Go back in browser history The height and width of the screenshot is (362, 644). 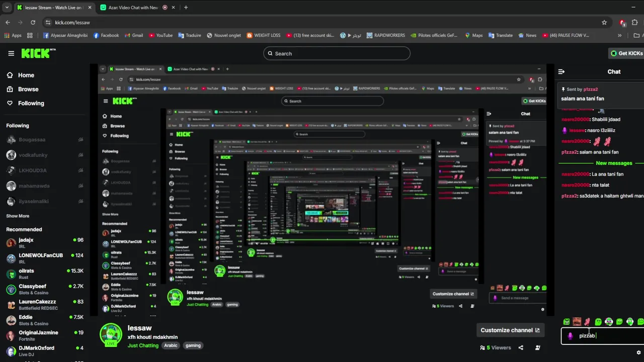[x=8, y=22]
